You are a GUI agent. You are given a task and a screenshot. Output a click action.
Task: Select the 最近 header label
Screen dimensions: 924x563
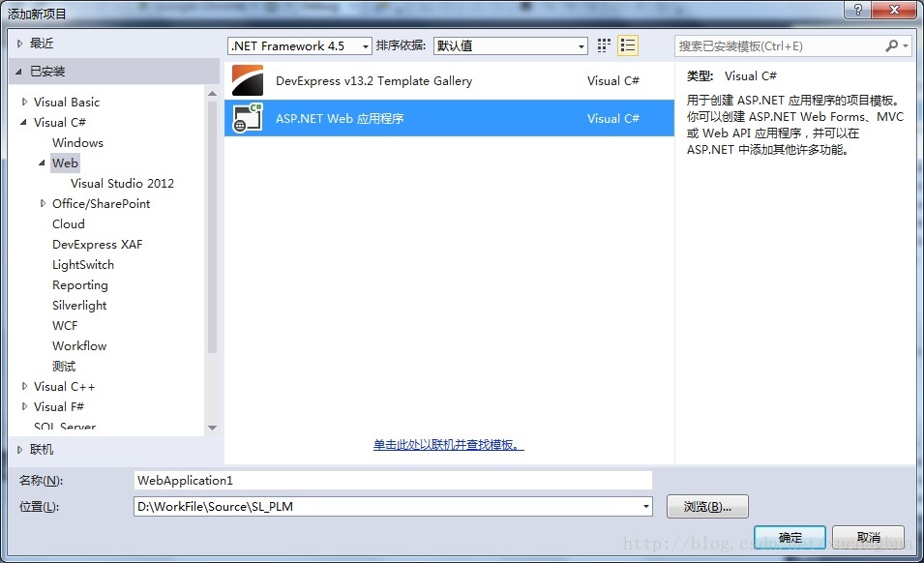42,43
